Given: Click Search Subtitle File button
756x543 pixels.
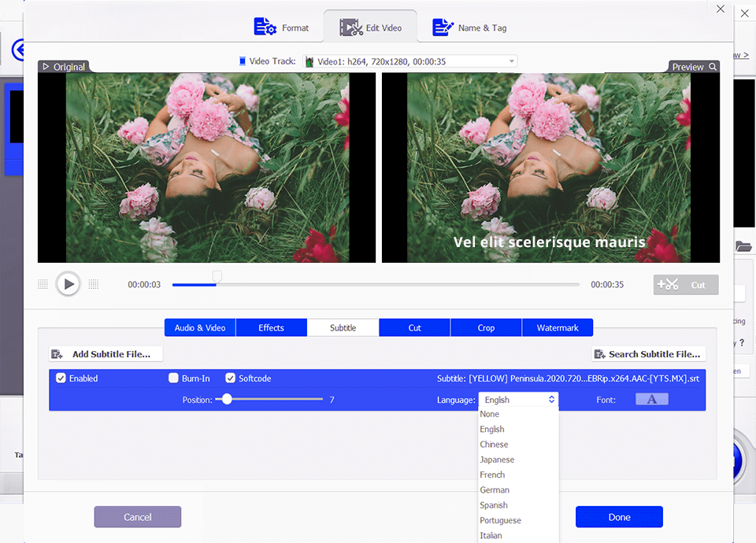Looking at the screenshot, I should tap(649, 354).
